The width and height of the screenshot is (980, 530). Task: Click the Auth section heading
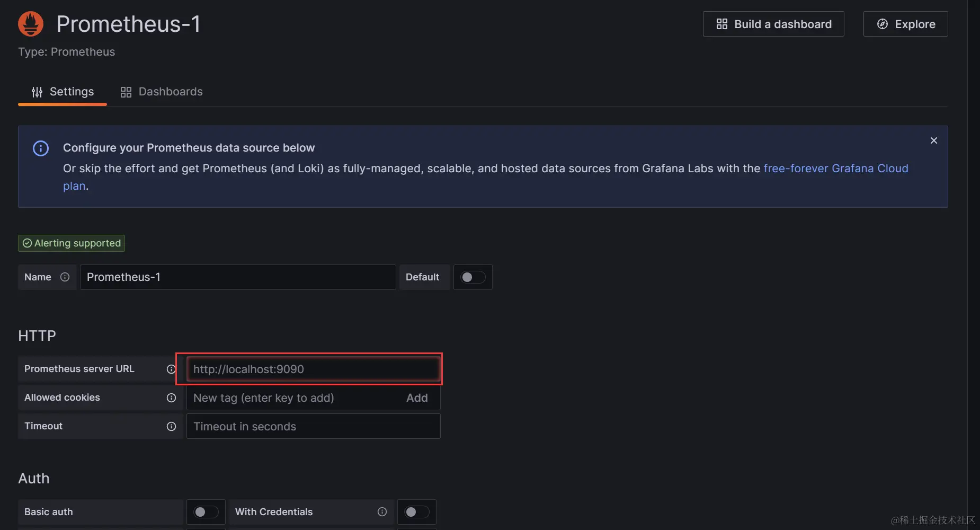34,478
